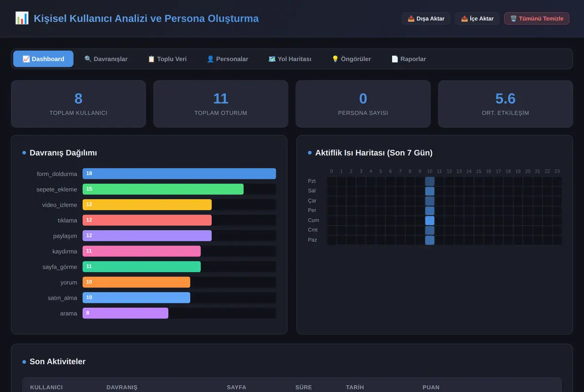Click the Cum hour 10 heatmap cell
Image resolution: width=584 pixels, height=392 pixels.
[x=430, y=220]
